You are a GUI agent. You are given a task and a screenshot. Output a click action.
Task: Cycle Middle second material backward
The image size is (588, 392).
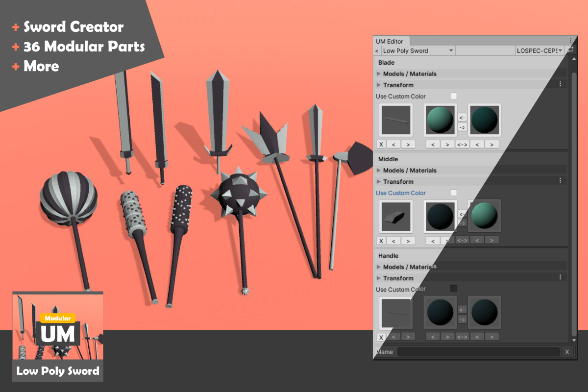click(477, 241)
